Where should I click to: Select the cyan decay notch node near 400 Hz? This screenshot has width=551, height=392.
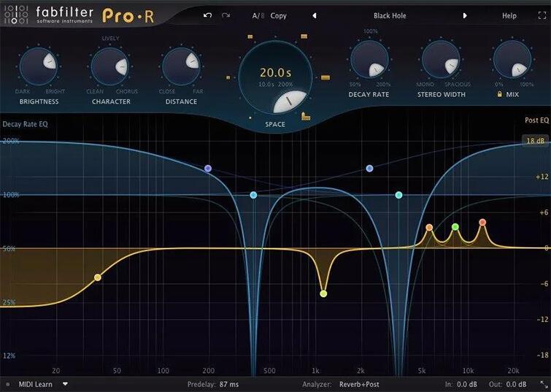click(253, 195)
